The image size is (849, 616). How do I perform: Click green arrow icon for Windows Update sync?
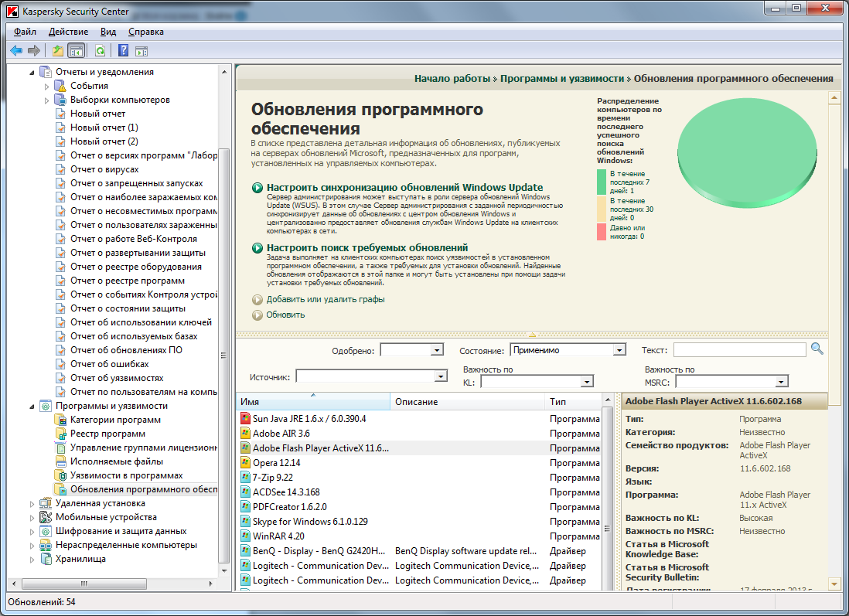257,188
